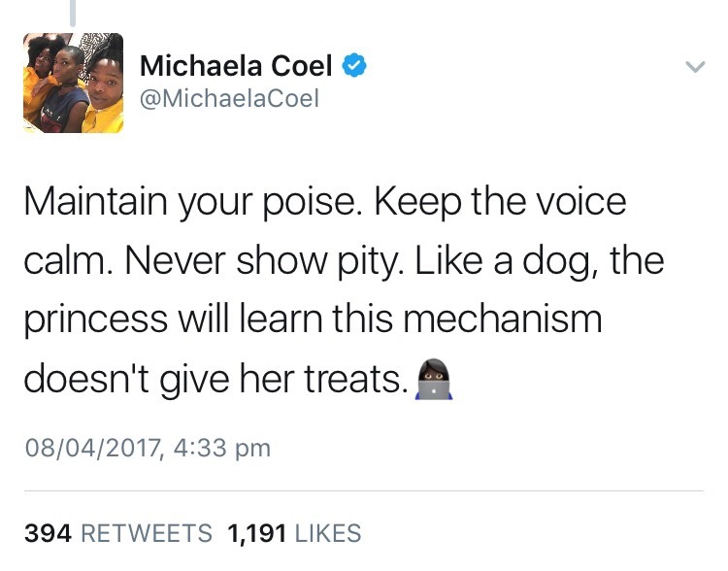Click the words "Keep the voice"
The width and height of the screenshot is (728, 571).
[500, 203]
